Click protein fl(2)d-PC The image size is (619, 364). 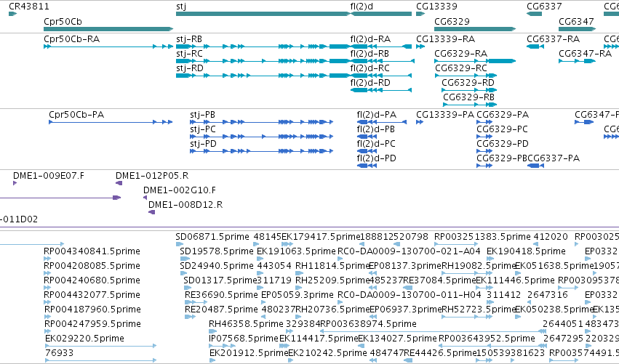point(367,151)
